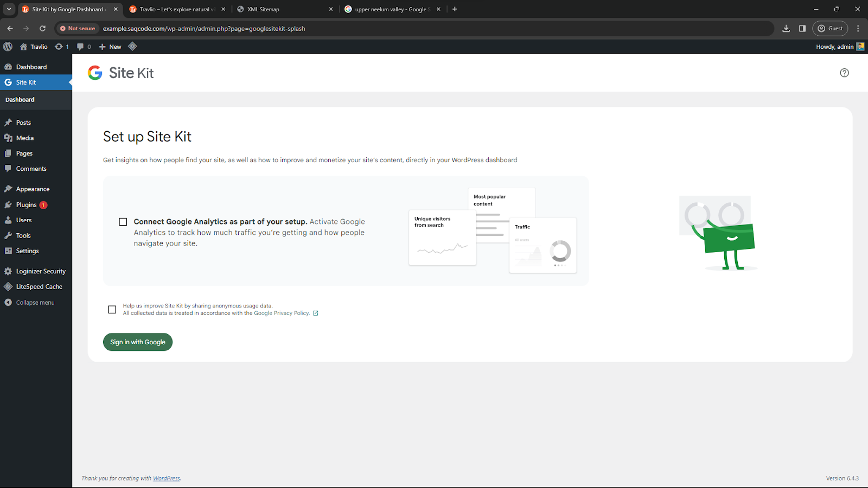
Task: Click the Google G logo in header
Action: coord(95,73)
